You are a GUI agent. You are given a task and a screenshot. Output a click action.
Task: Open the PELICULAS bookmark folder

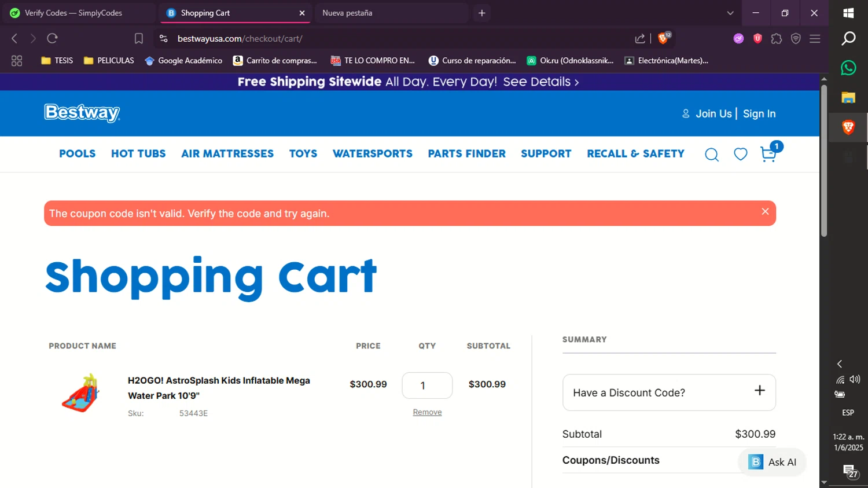[109, 60]
